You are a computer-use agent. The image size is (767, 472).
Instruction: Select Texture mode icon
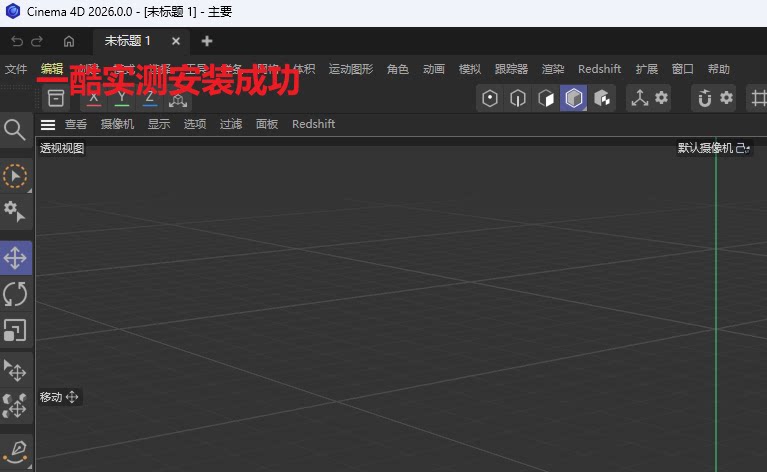pos(602,98)
